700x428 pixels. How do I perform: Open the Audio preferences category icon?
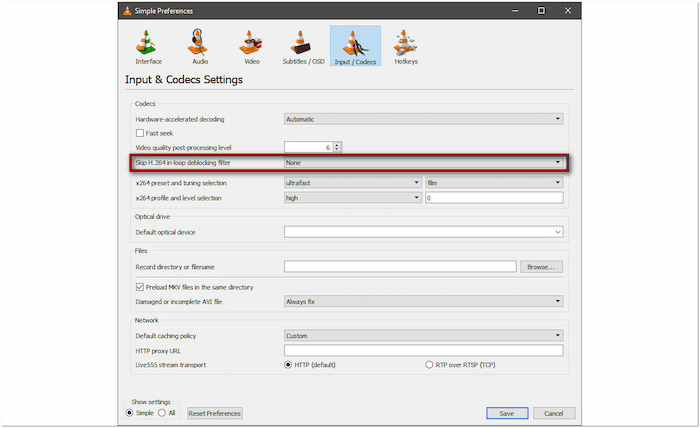pos(200,46)
